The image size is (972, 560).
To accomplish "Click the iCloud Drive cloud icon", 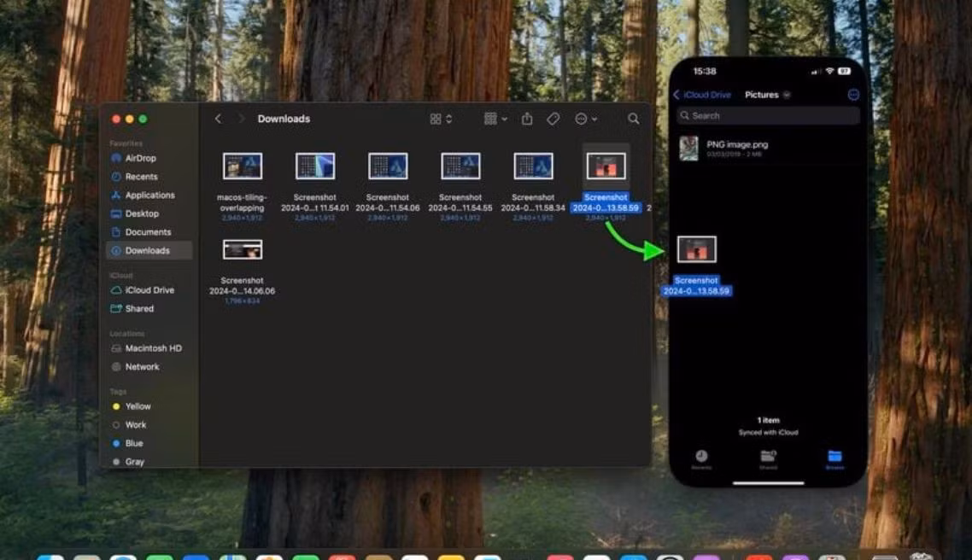I will tap(116, 290).
